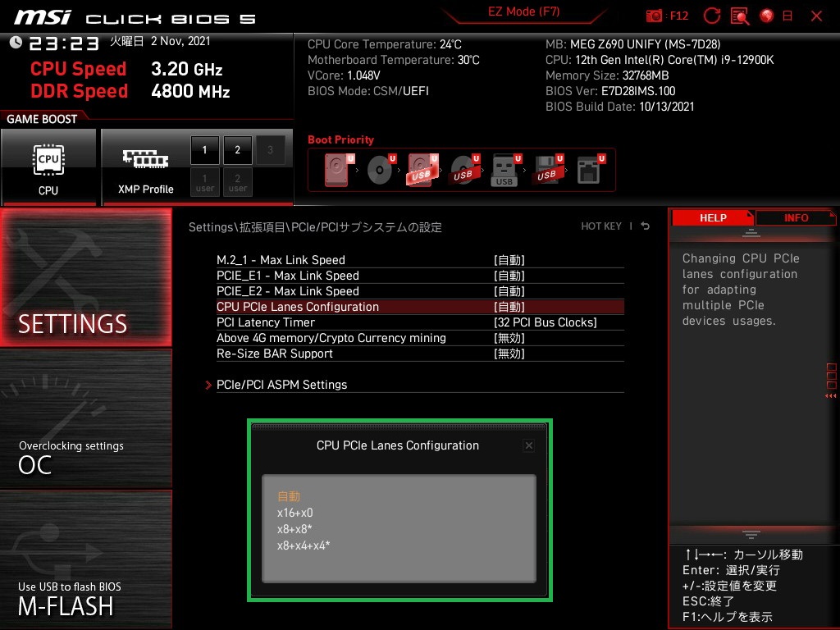The width and height of the screenshot is (840, 630).
Task: Click the Boot Priority heading
Action: [x=340, y=139]
